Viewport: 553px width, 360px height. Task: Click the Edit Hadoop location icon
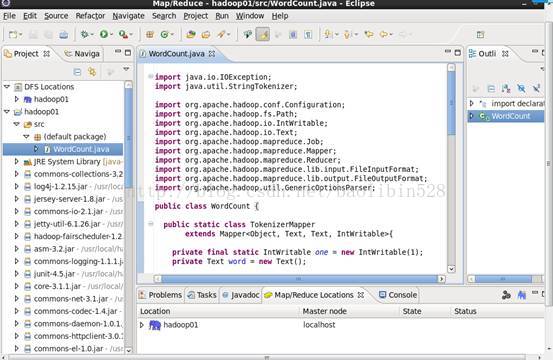tap(506, 295)
